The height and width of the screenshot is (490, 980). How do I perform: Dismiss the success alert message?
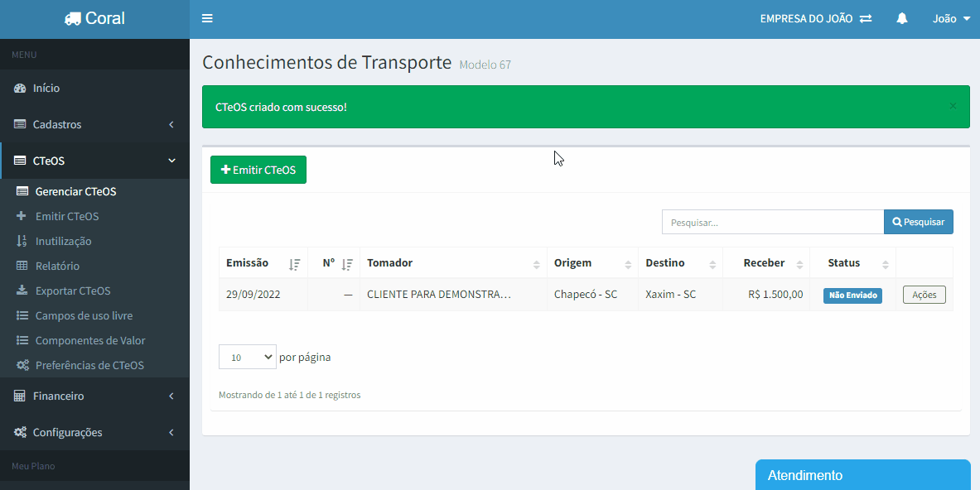953,106
